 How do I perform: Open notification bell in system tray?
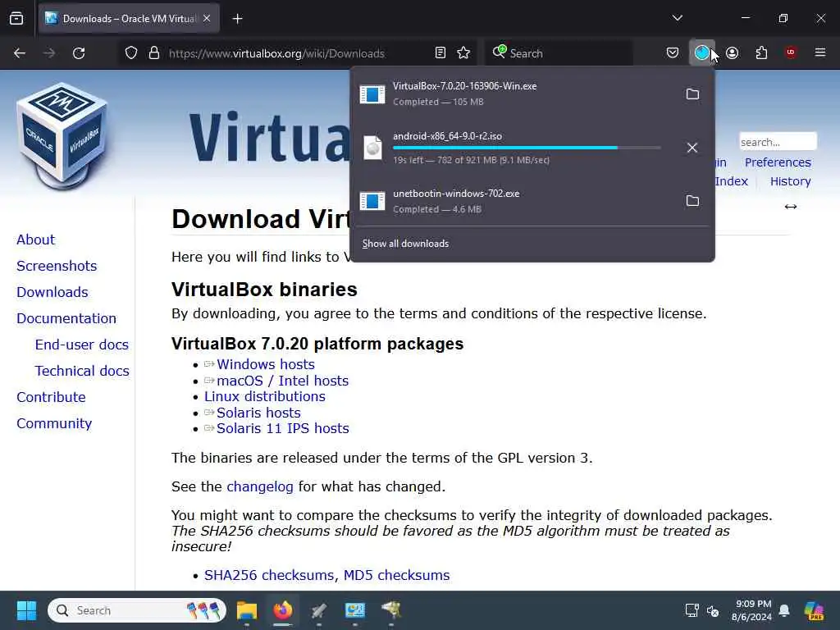coord(784,610)
